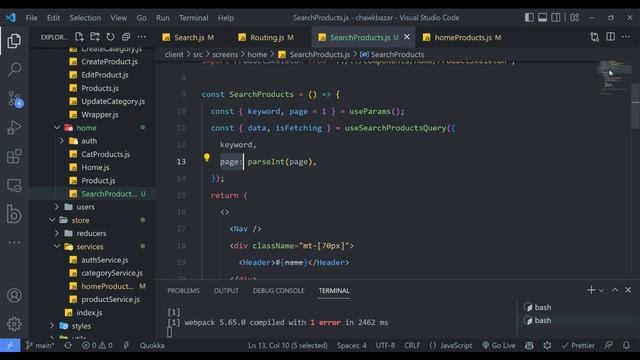Change CRLF end of line sequence

(412, 345)
